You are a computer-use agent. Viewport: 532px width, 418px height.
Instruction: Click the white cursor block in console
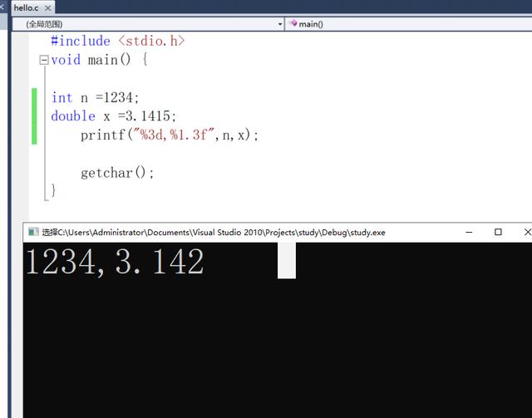[287, 261]
